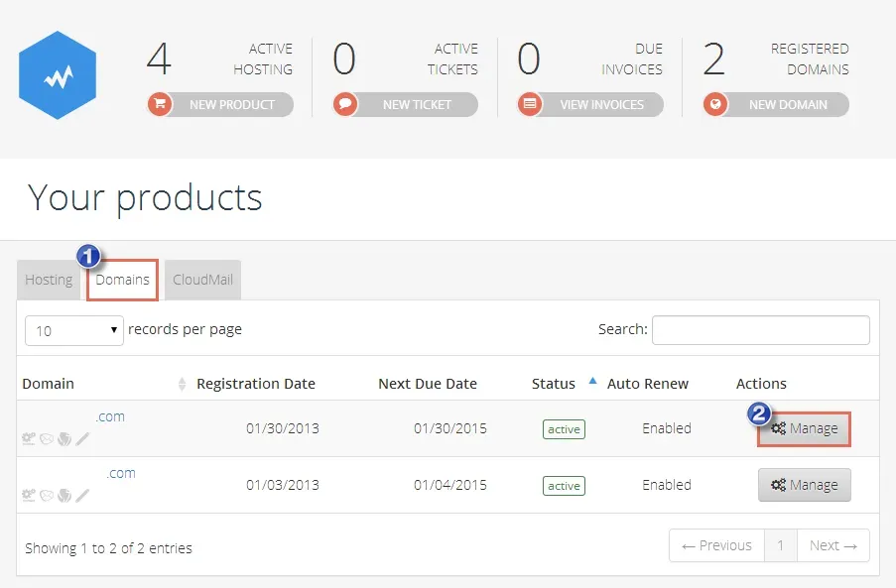Viewport: 896px width, 588px height.
Task: Click the speech bubble icon beside New Ticket
Action: 345,104
